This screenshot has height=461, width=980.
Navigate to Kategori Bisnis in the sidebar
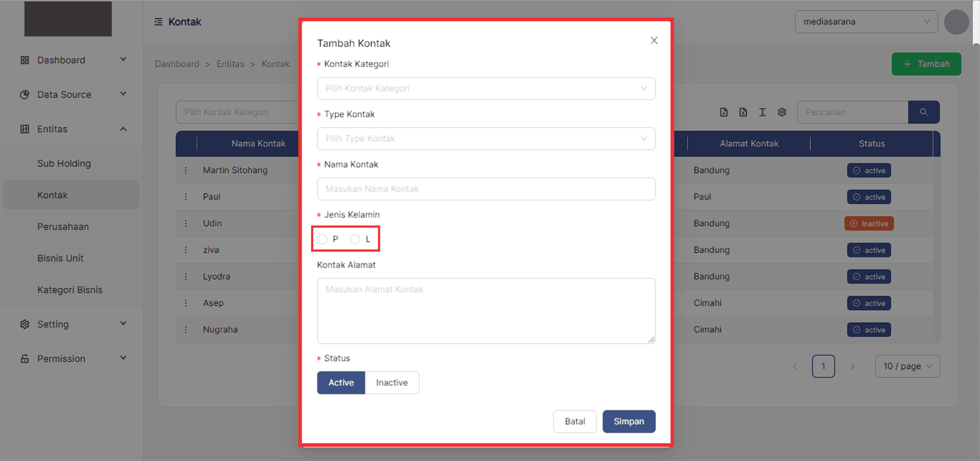[70, 289]
